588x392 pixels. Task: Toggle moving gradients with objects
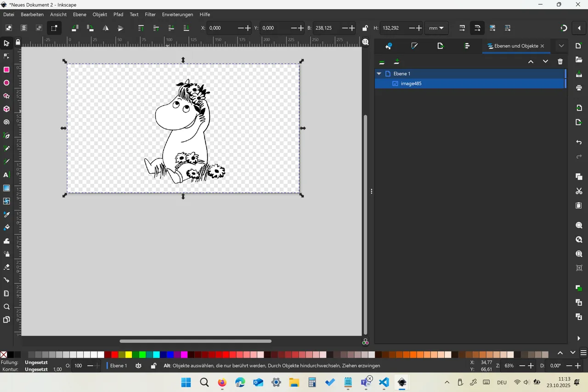[x=492, y=28]
